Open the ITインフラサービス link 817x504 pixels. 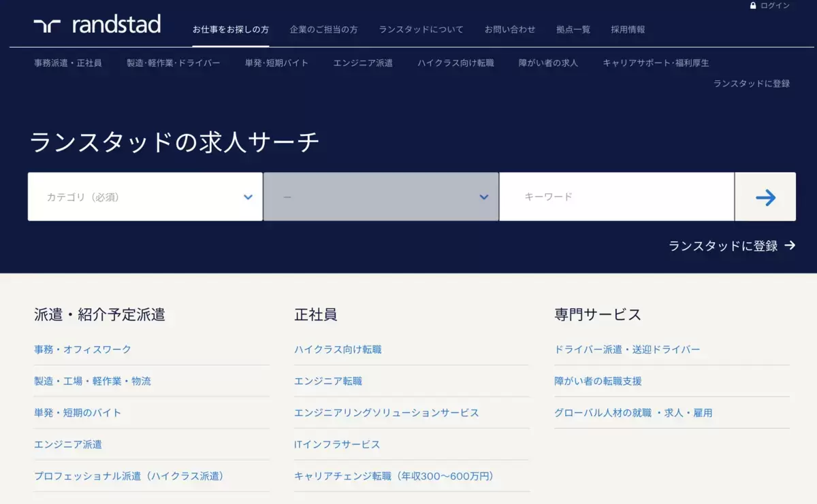point(337,445)
